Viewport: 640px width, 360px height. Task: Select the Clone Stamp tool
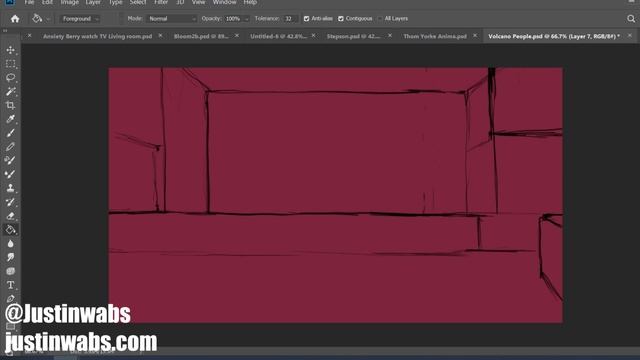tap(11, 188)
